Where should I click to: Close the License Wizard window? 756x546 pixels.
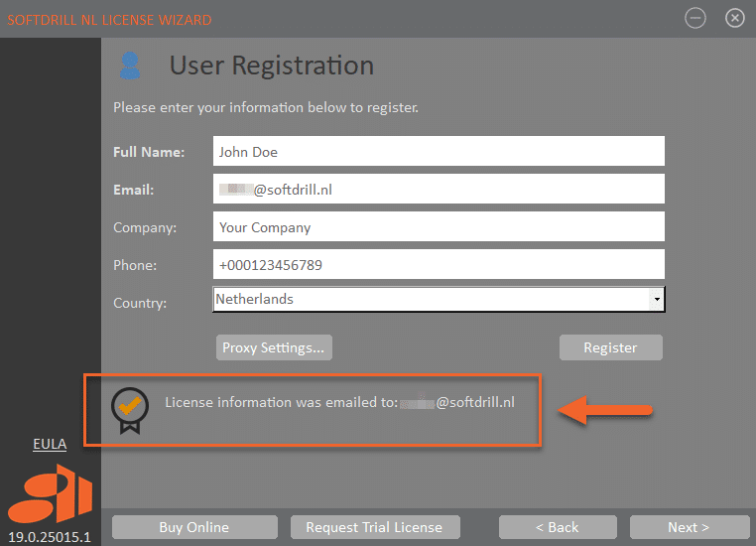coord(735,18)
